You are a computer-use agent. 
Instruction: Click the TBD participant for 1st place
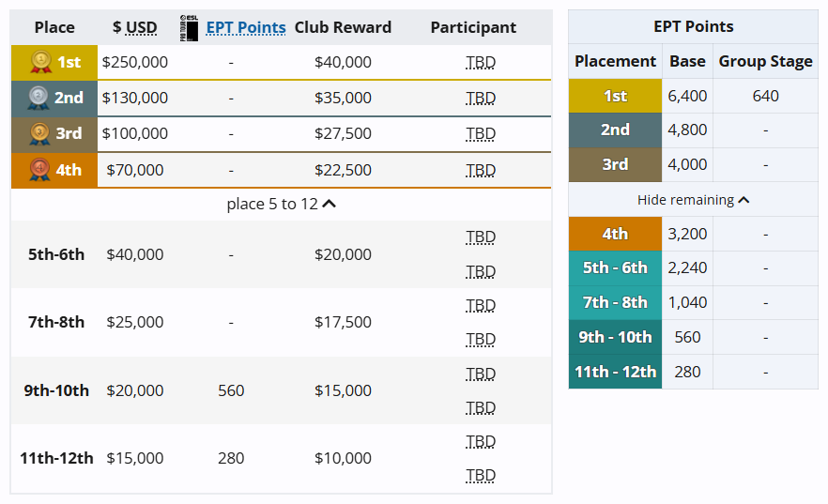[481, 63]
